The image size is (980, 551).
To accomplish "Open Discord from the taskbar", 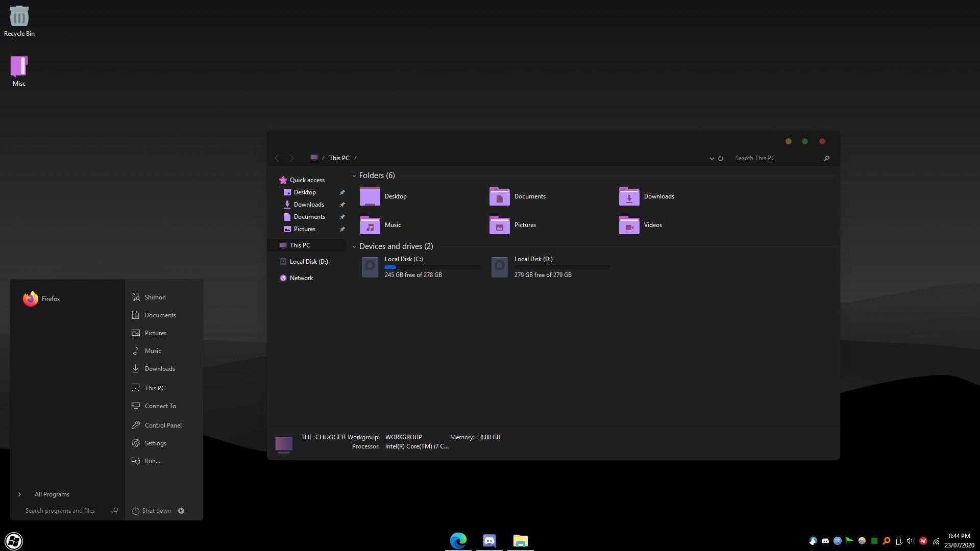I will [x=489, y=541].
